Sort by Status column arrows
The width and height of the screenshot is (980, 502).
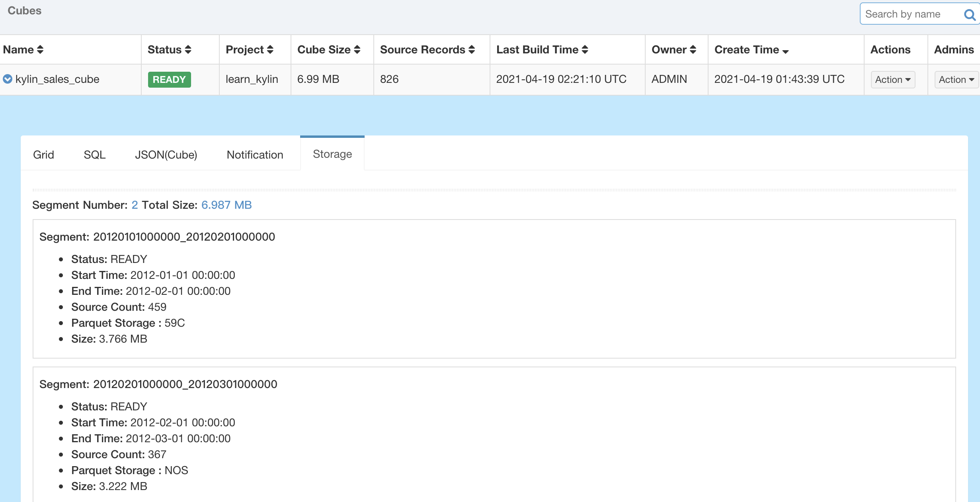188,50
